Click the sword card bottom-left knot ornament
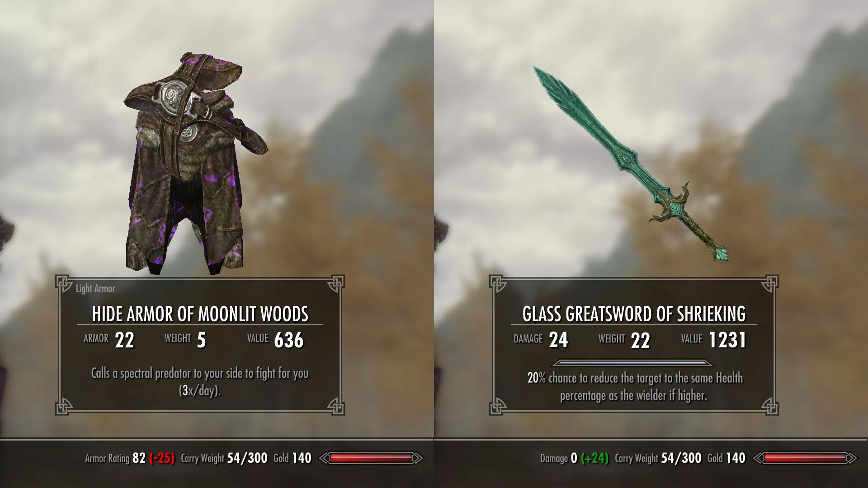The width and height of the screenshot is (868, 488). [498, 405]
